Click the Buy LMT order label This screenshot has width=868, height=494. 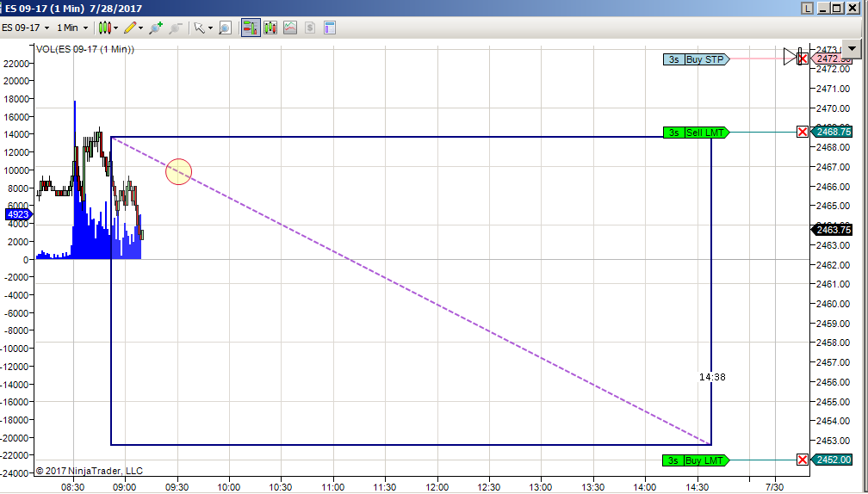[706, 460]
